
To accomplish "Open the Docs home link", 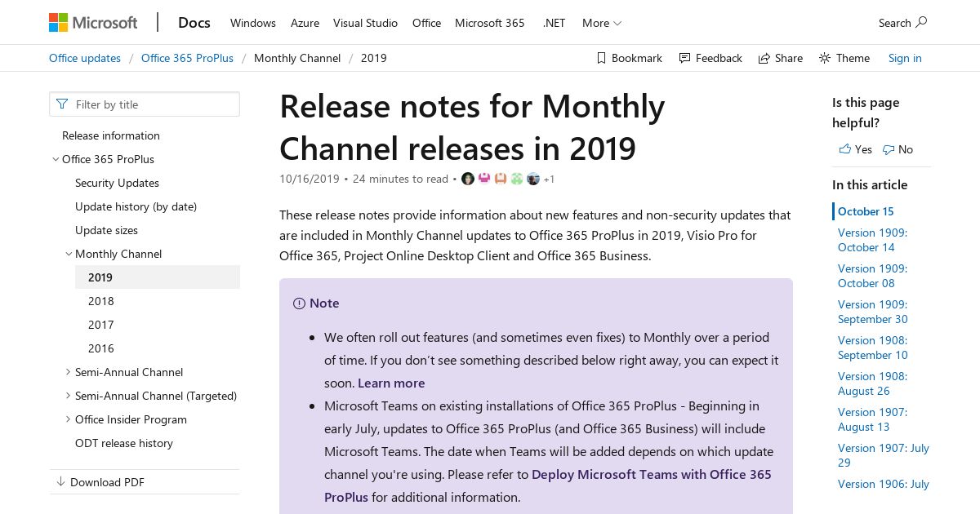I will point(194,22).
